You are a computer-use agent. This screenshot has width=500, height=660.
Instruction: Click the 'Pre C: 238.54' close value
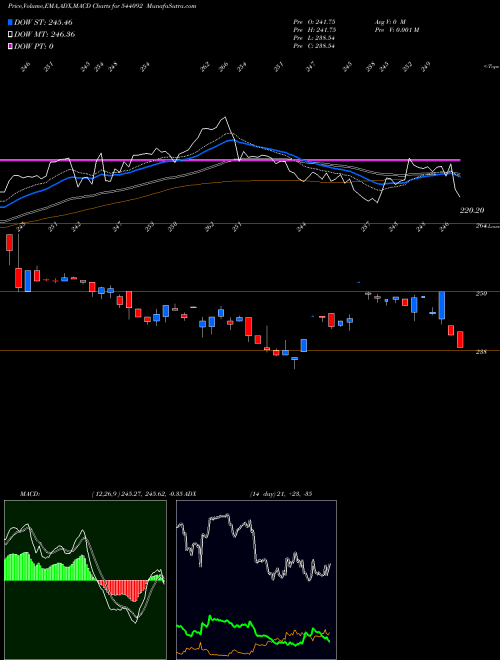coord(314,46)
